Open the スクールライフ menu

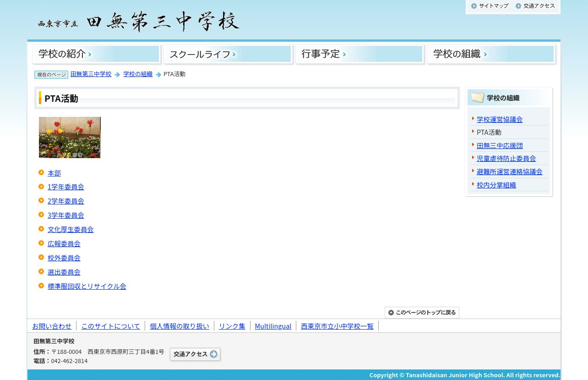point(228,54)
